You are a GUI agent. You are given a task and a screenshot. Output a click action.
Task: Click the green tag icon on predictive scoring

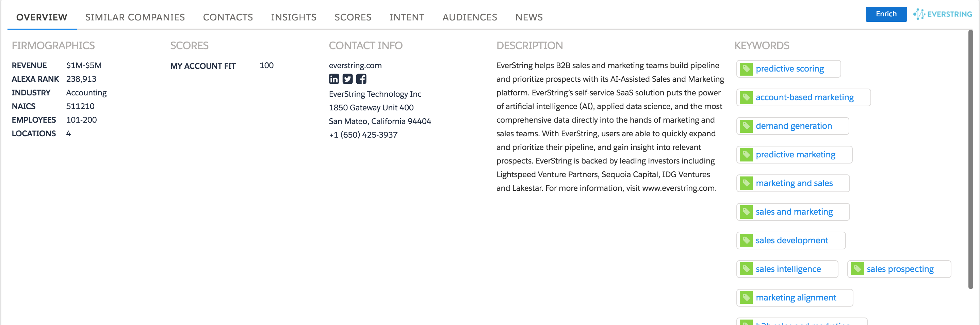click(747, 68)
